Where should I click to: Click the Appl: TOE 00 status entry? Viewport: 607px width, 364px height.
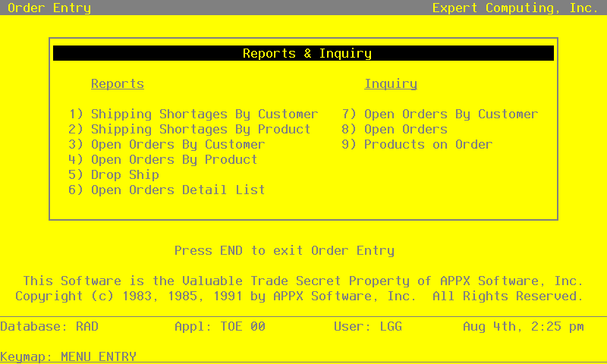pos(220,327)
